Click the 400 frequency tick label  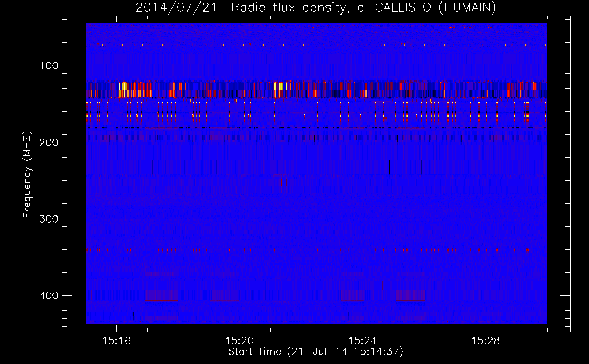(49, 295)
